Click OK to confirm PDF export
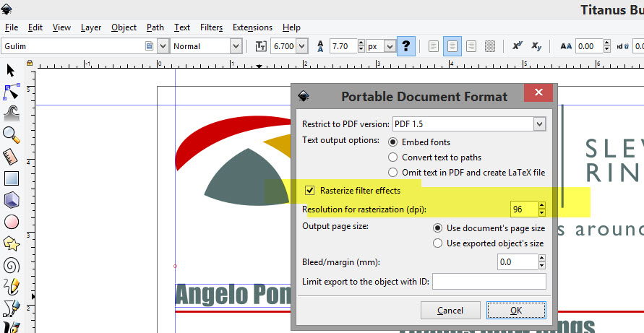The width and height of the screenshot is (644, 333). point(515,310)
